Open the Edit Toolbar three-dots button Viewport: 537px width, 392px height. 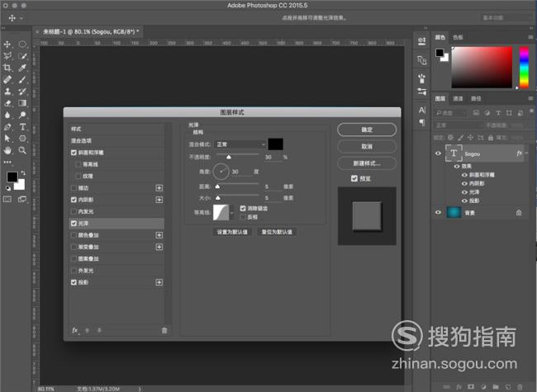click(7, 162)
